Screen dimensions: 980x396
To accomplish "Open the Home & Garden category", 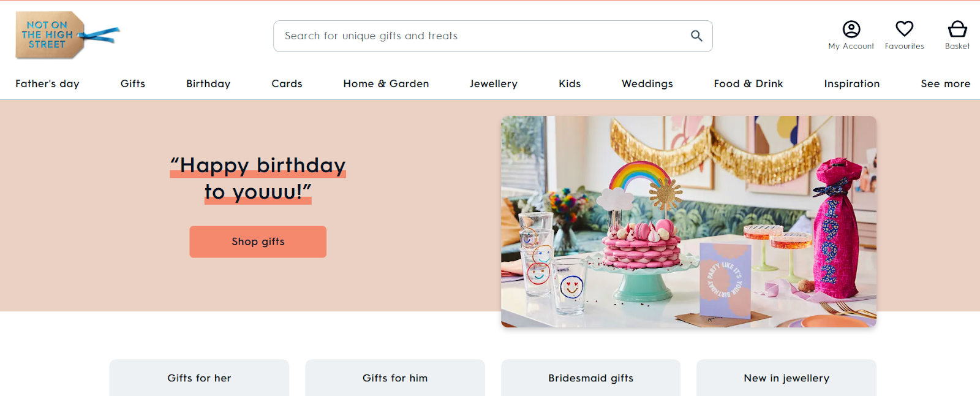I will [386, 83].
